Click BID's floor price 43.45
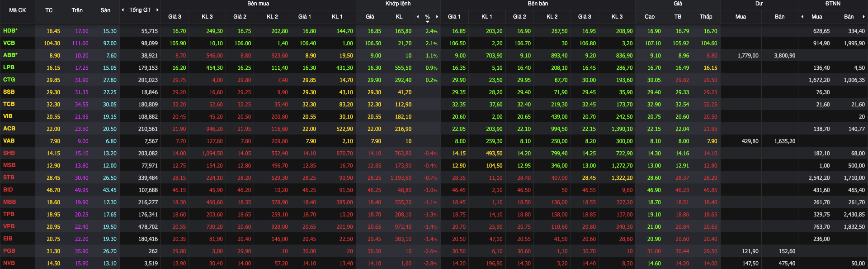This screenshot has width=868, height=269. click(x=110, y=190)
